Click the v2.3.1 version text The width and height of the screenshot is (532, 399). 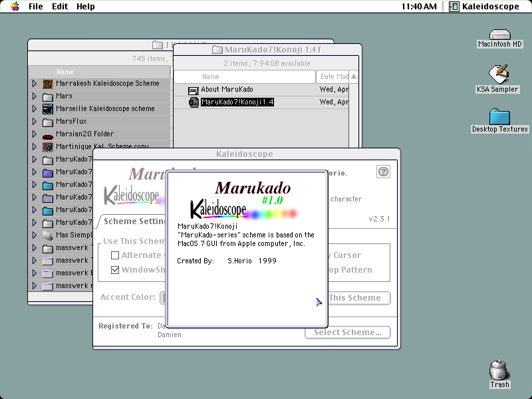[x=379, y=219]
